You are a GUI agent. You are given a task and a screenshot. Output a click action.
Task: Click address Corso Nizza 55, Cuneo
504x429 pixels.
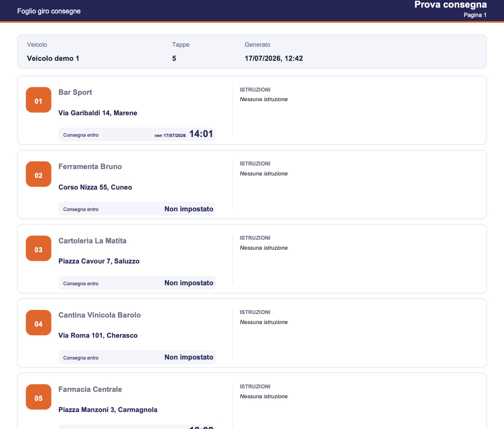[95, 187]
